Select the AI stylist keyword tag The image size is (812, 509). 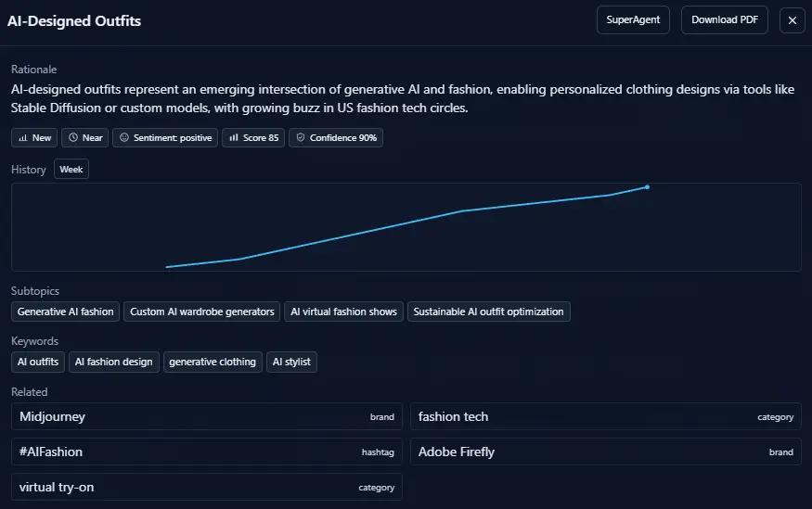coord(291,362)
